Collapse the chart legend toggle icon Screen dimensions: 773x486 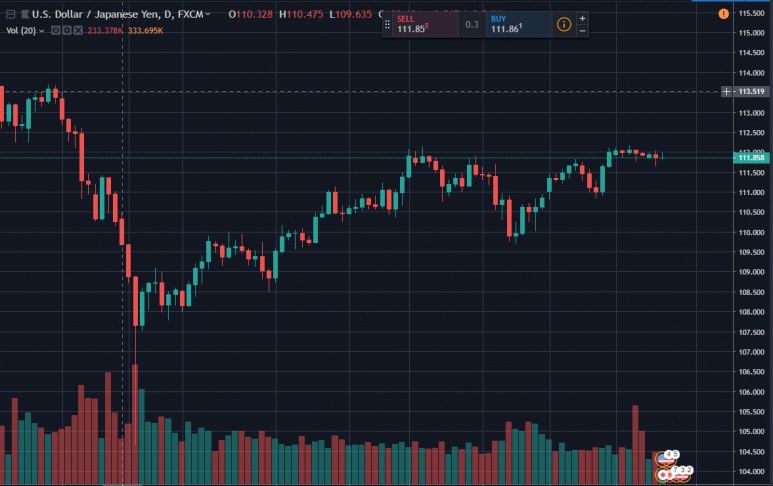[10, 14]
